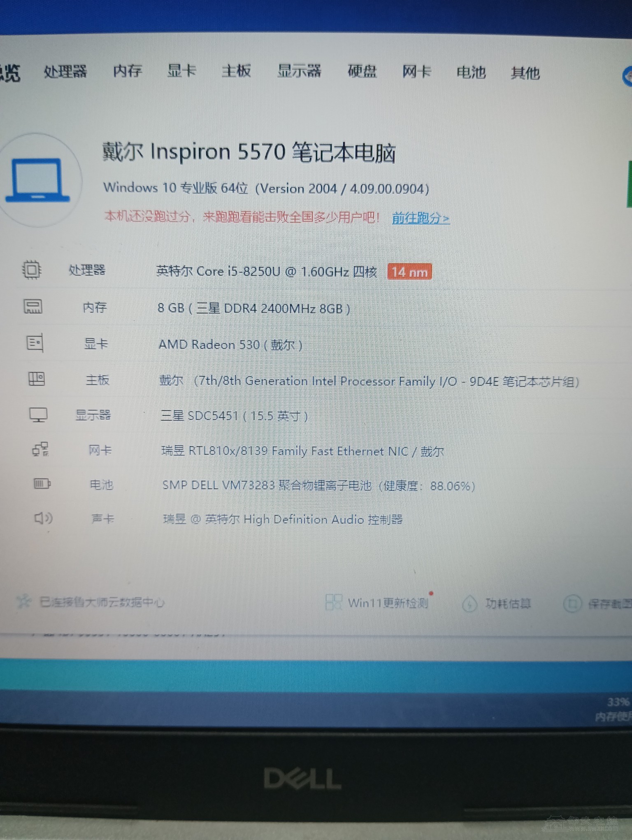Click the memory module icon
This screenshot has height=840, width=632.
pos(33,307)
